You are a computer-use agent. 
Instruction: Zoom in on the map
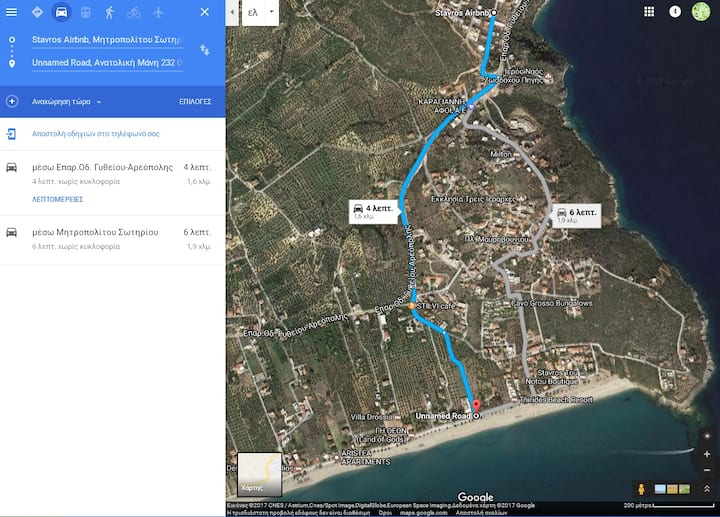707,453
